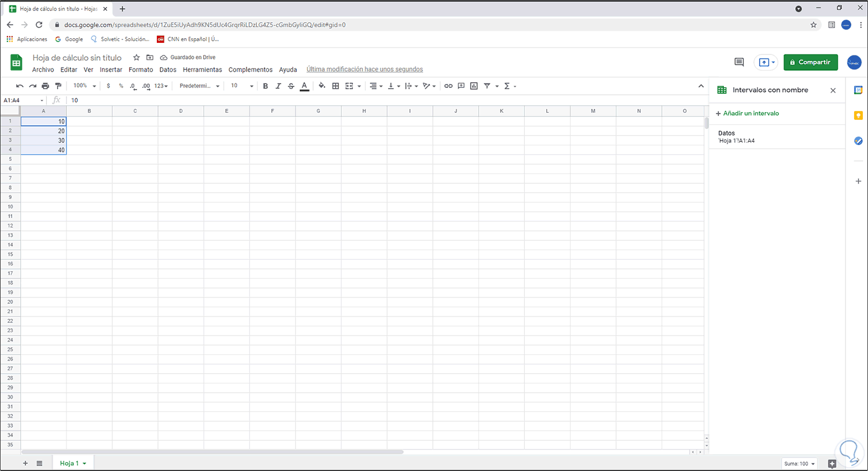This screenshot has height=471, width=868.
Task: Select the paint format tool
Action: click(x=57, y=86)
